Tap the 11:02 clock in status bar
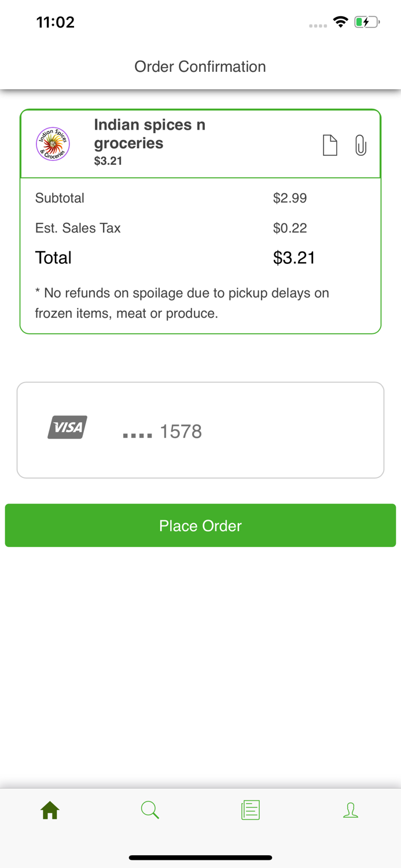Screen dimensions: 401x868 [x=56, y=23]
